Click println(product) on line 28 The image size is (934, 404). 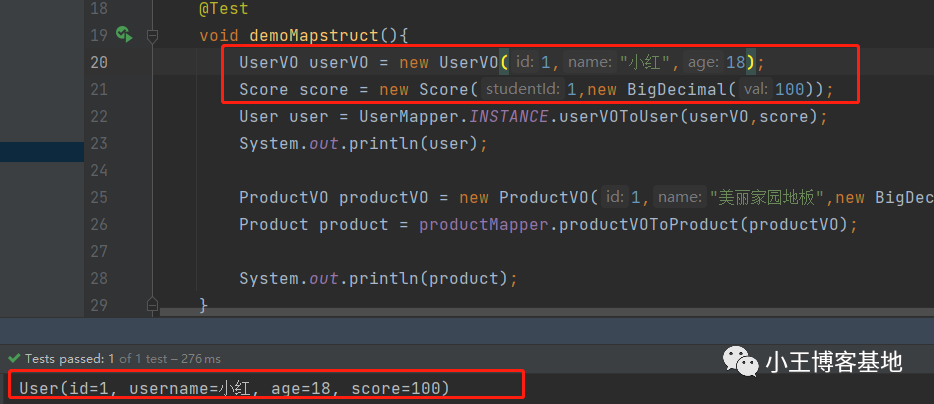[428, 278]
